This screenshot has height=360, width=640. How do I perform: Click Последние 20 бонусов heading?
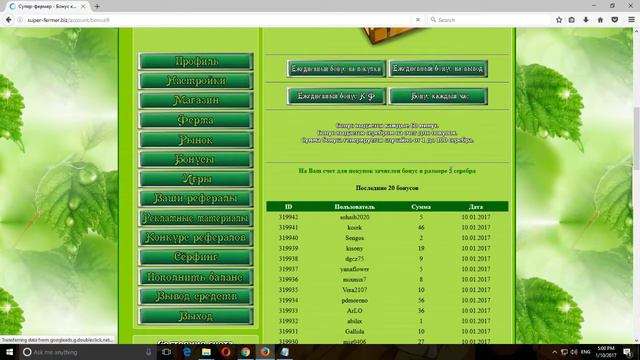[387, 188]
